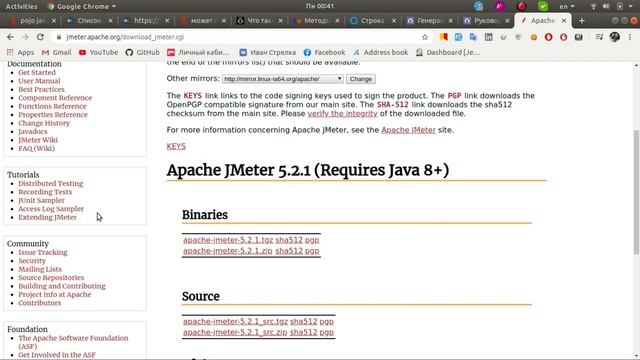This screenshot has width=640, height=360.
Task: Switch to the Генератор tab
Action: pyautogui.click(x=429, y=20)
